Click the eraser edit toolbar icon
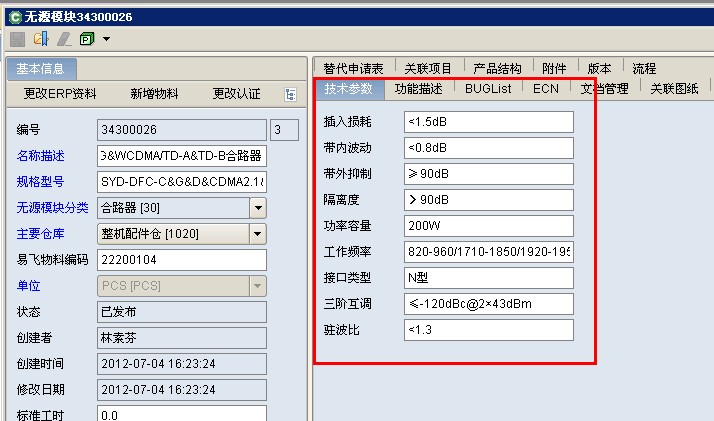The height and width of the screenshot is (421, 714). coord(63,39)
